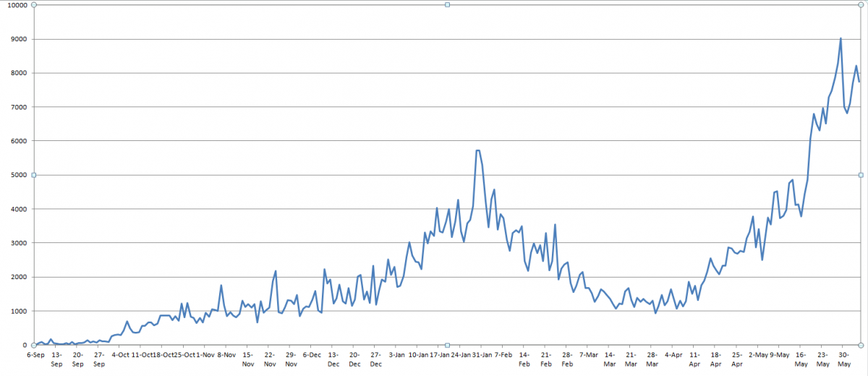The height and width of the screenshot is (376, 868).
Task: Click the bottom-center chart resize handle
Action: (447, 345)
